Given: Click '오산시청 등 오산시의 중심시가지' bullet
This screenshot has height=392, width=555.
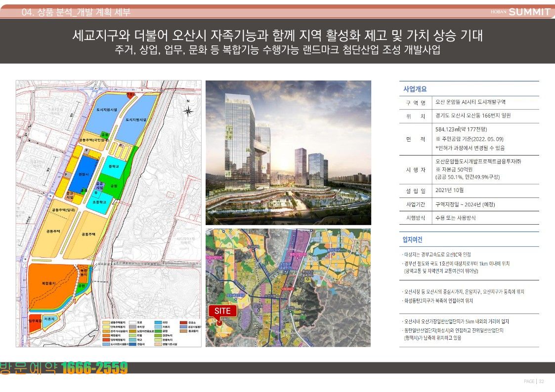Looking at the screenshot, I should click(464, 292).
